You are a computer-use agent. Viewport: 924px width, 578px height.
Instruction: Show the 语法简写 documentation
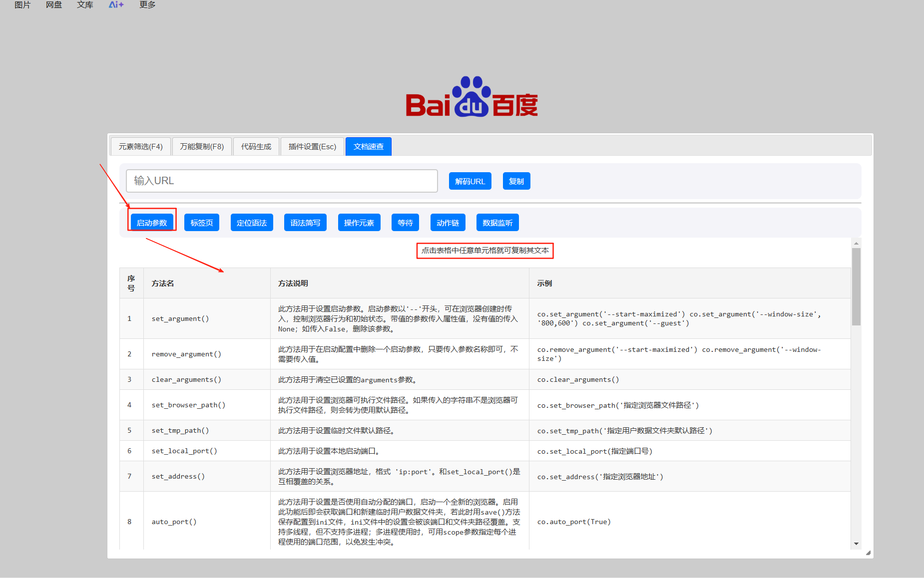(305, 223)
